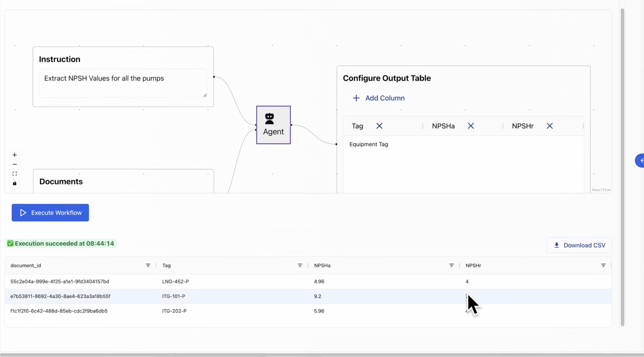
Task: Remove the NPSHr column
Action: pyautogui.click(x=549, y=126)
